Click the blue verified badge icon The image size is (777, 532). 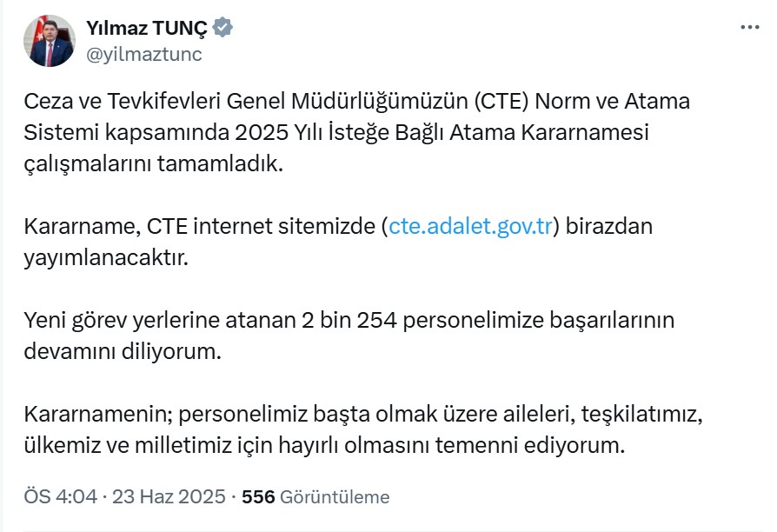(x=223, y=29)
